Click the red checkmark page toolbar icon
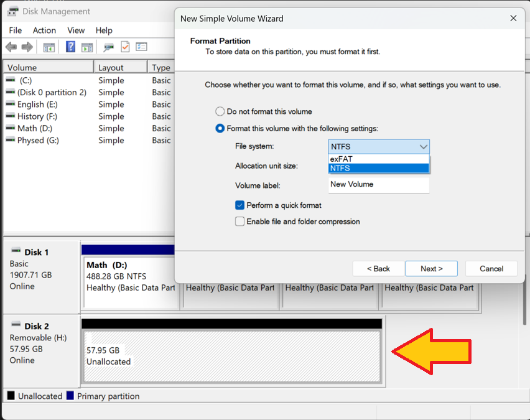 tap(125, 47)
